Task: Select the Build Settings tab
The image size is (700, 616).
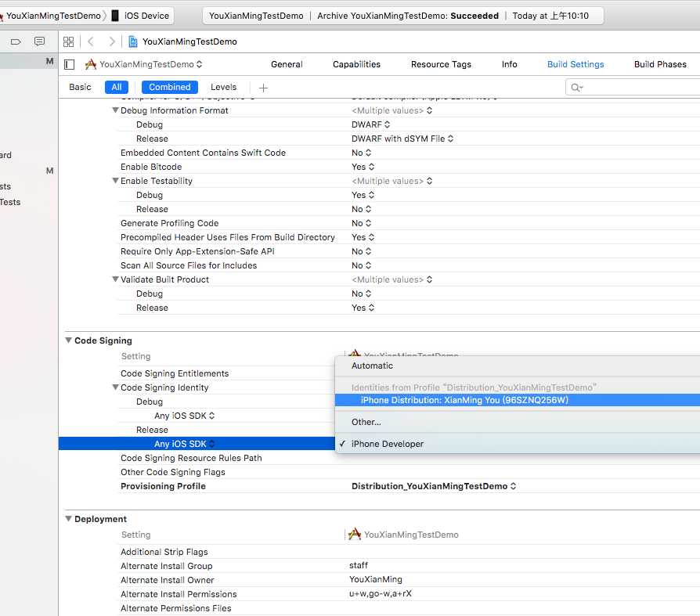Action: 576,64
